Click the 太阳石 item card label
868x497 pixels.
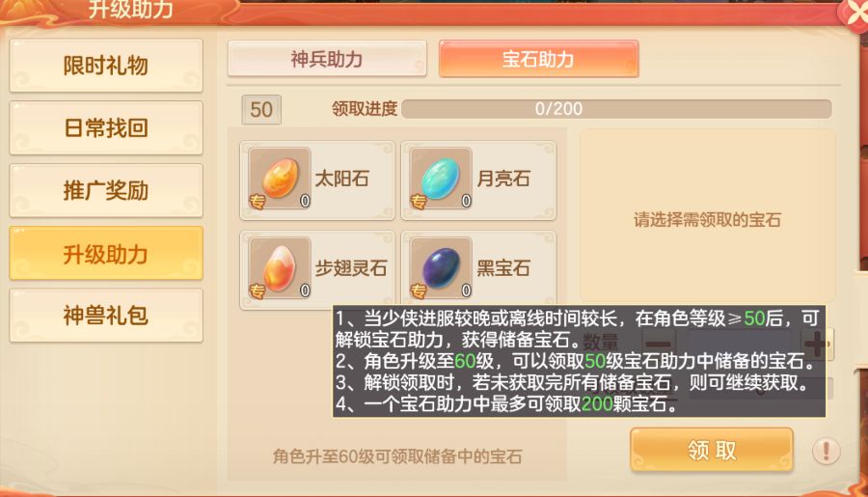point(341,179)
